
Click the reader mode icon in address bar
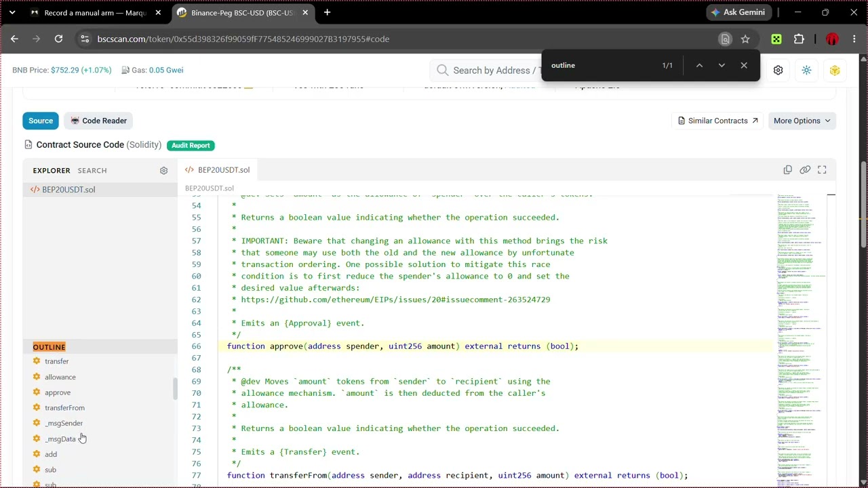pos(725,39)
